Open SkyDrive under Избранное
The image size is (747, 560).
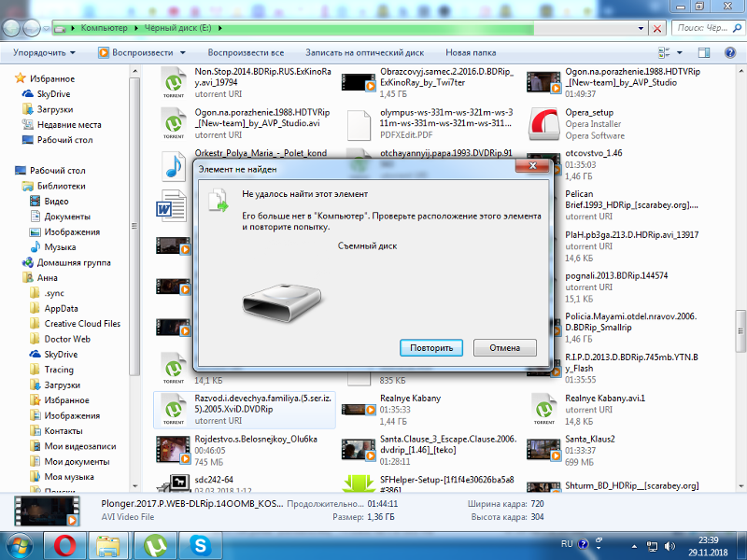(x=53, y=94)
